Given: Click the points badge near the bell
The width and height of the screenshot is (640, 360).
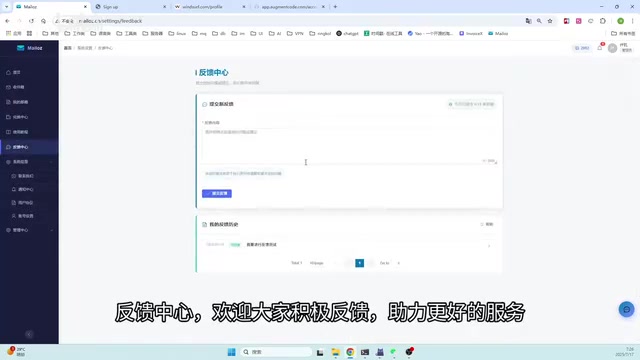Looking at the screenshot, I should (x=582, y=48).
